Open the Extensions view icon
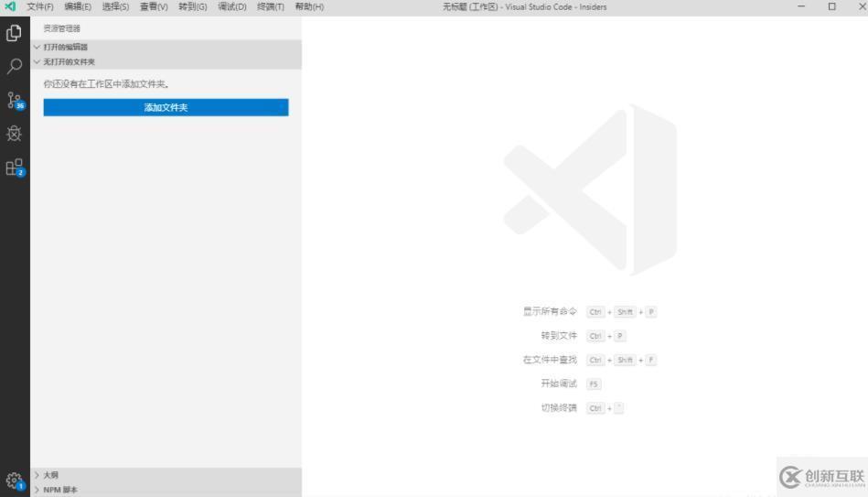This screenshot has height=497, width=868. 15,167
